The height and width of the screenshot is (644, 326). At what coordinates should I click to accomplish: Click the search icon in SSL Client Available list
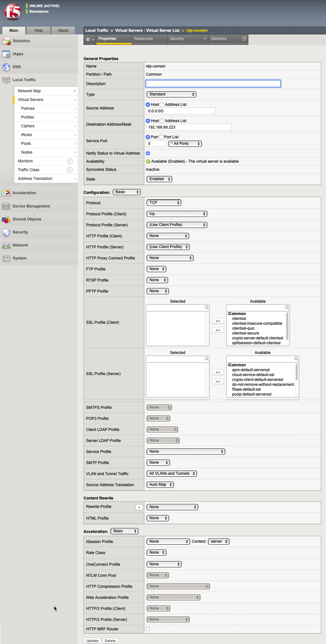pyautogui.click(x=287, y=307)
